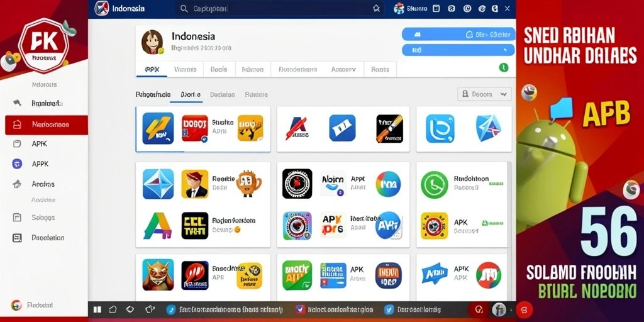
Task: Switch to the first APK profile tab
Action: point(152,69)
